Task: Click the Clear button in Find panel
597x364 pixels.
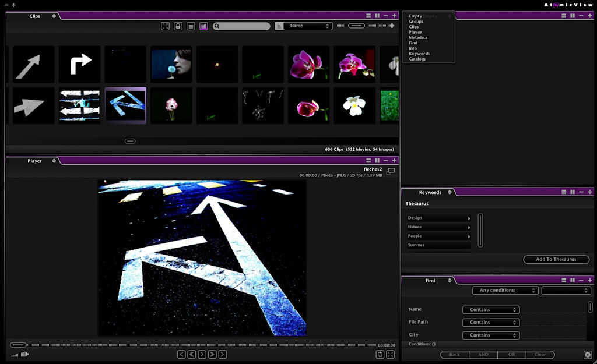Action: pyautogui.click(x=540, y=354)
